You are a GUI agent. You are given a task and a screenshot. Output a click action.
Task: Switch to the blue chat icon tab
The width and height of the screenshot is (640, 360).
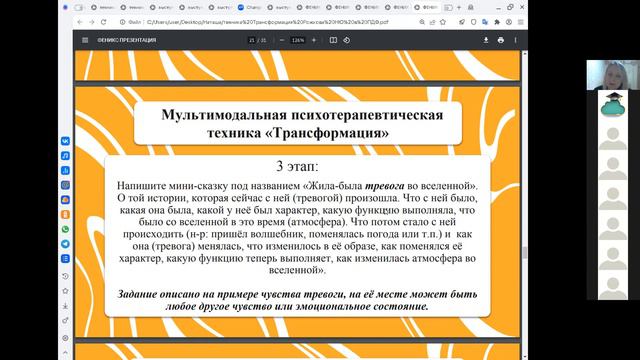[x=249, y=7]
